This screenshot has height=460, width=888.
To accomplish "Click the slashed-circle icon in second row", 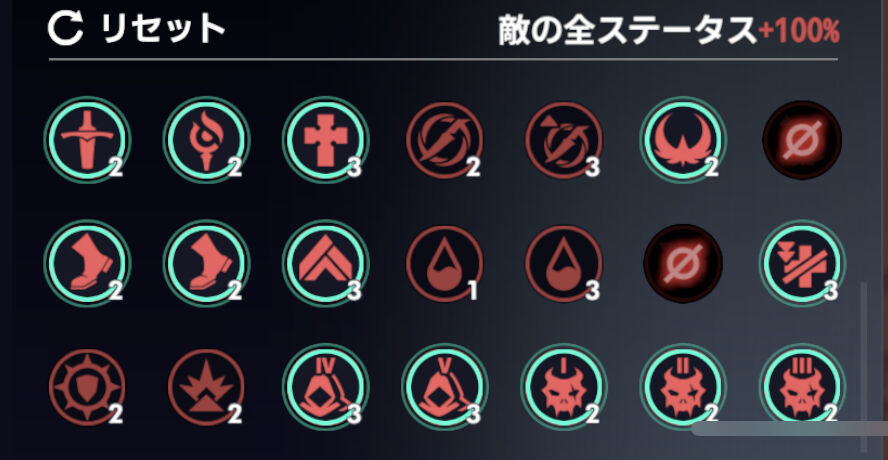I will (683, 263).
